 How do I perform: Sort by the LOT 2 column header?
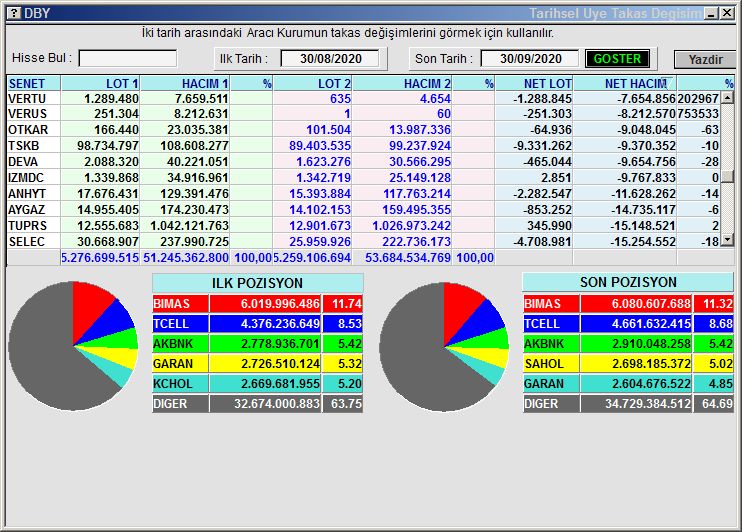pos(313,83)
